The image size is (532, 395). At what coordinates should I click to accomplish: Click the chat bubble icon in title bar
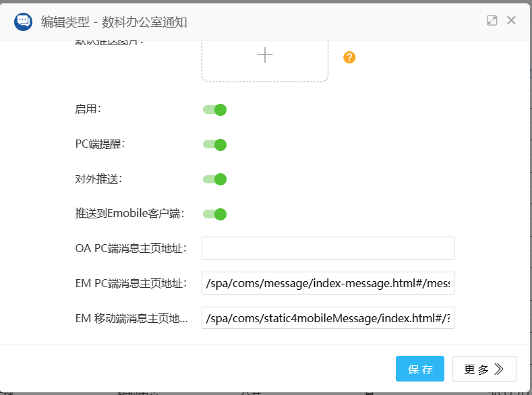[x=24, y=22]
